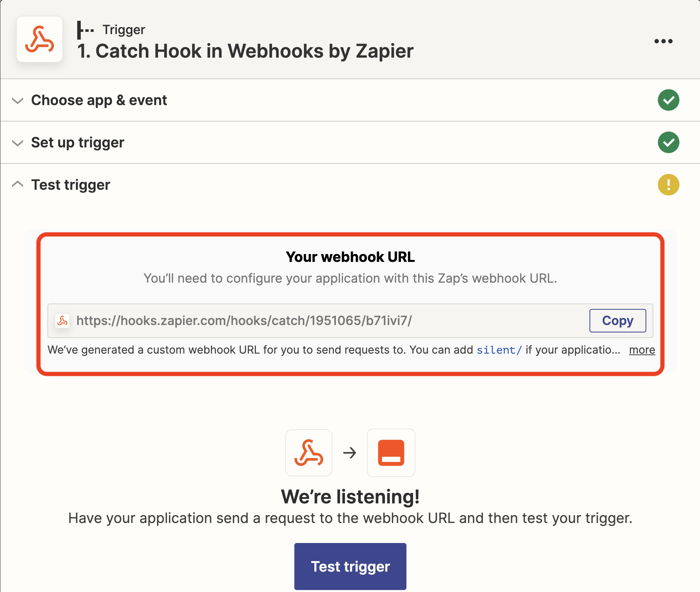Expand the Choose app & event chevron
This screenshot has height=592, width=700.
click(x=18, y=101)
